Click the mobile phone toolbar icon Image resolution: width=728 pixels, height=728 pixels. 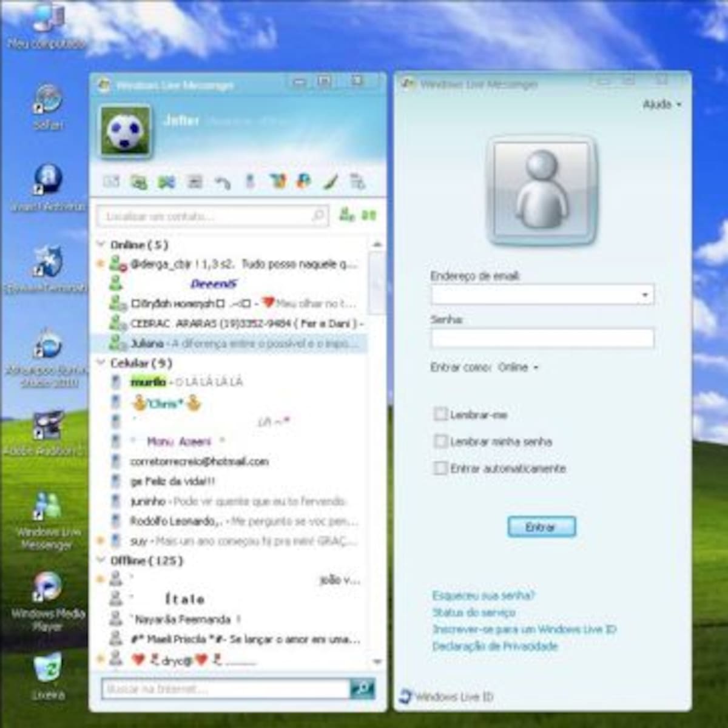(x=249, y=181)
